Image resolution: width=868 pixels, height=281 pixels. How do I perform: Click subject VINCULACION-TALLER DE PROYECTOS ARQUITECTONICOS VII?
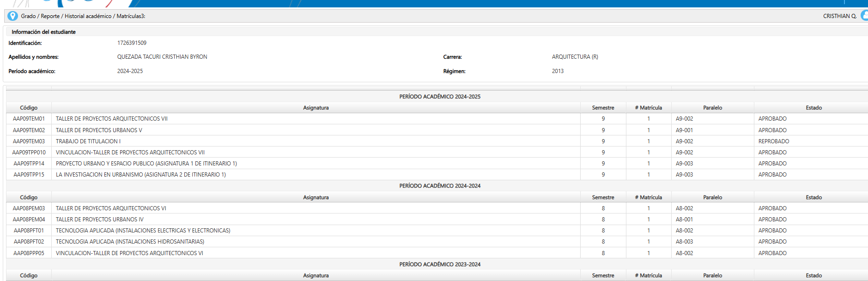[130, 153]
